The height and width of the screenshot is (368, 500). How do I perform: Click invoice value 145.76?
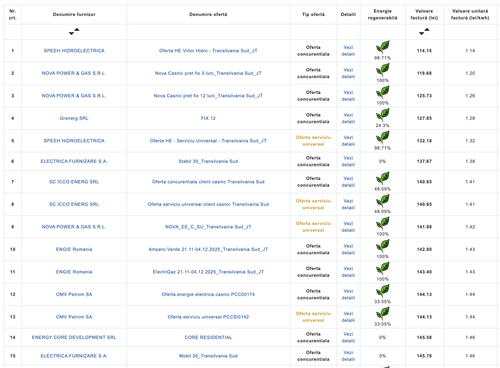click(x=424, y=356)
